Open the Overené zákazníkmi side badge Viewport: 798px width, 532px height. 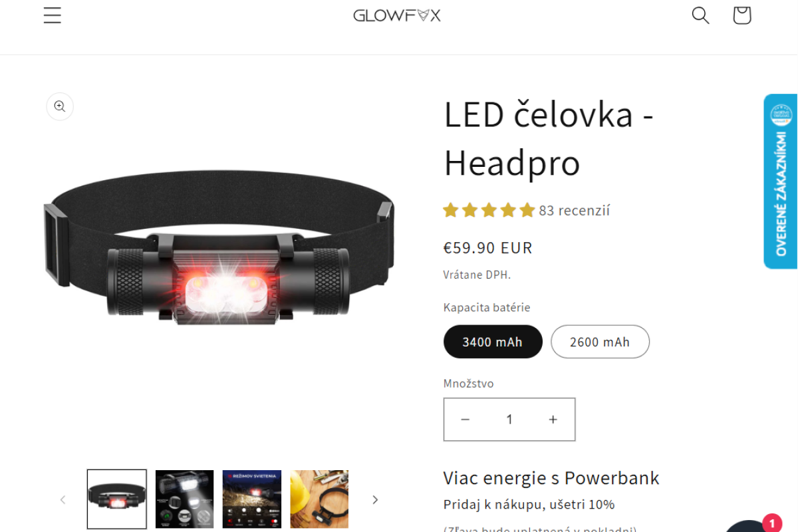click(x=781, y=181)
